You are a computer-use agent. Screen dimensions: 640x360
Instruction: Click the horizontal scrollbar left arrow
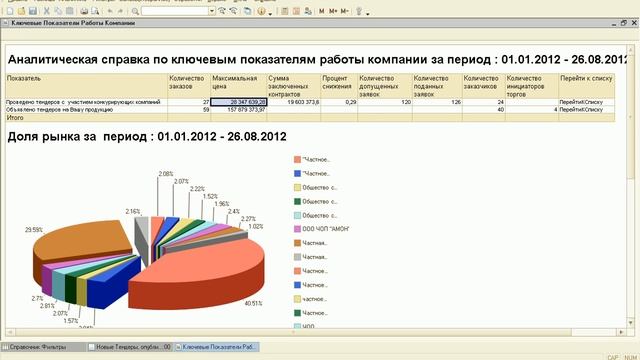point(10,332)
